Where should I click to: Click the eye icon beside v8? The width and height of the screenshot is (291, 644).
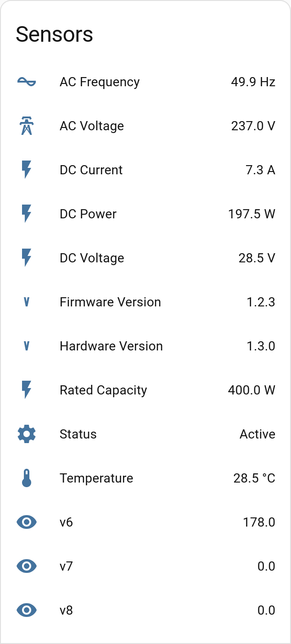tap(27, 611)
